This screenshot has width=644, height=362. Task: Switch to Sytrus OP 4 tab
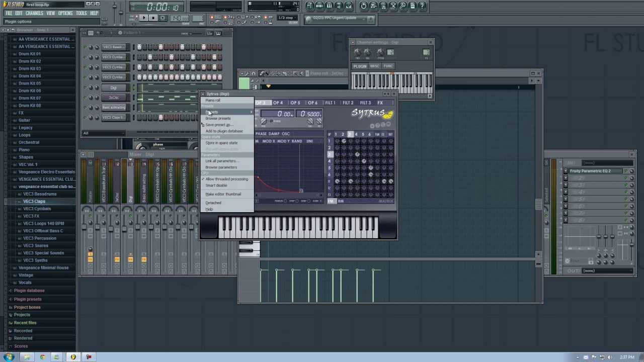point(278,103)
